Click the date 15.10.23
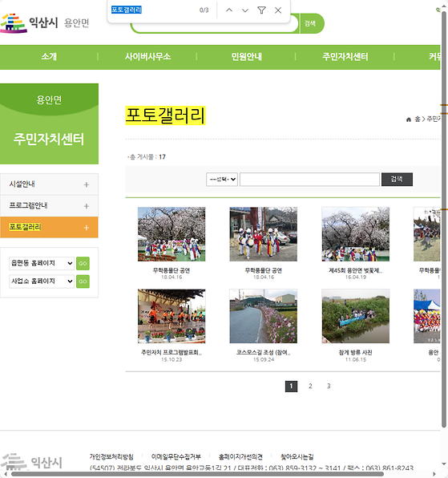 click(x=172, y=360)
